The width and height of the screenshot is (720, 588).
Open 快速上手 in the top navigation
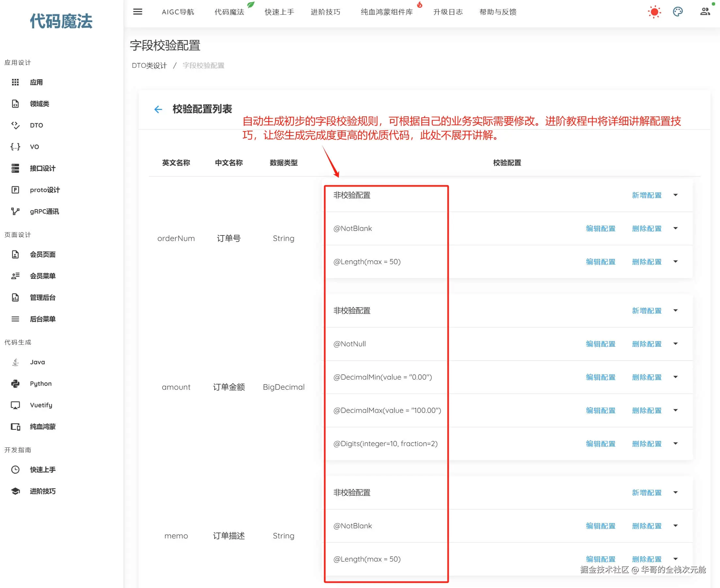click(279, 12)
